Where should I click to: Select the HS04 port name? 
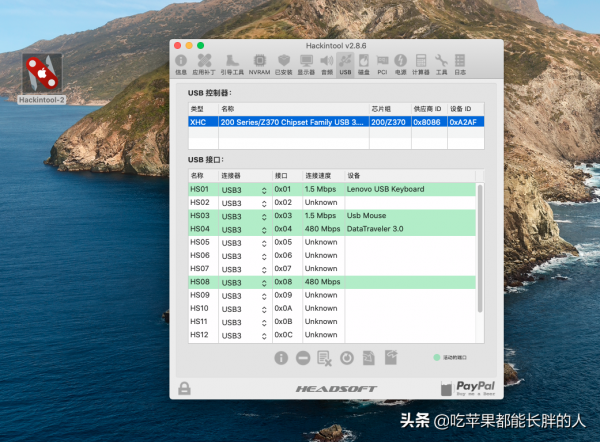click(x=200, y=229)
